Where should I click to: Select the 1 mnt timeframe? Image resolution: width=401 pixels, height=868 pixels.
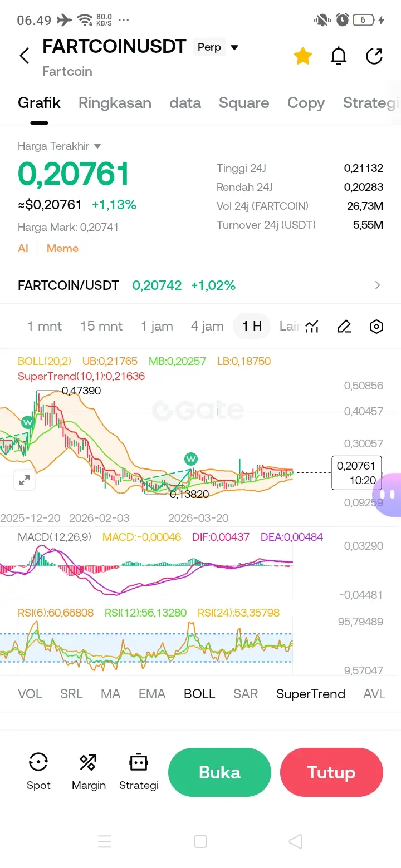45,326
